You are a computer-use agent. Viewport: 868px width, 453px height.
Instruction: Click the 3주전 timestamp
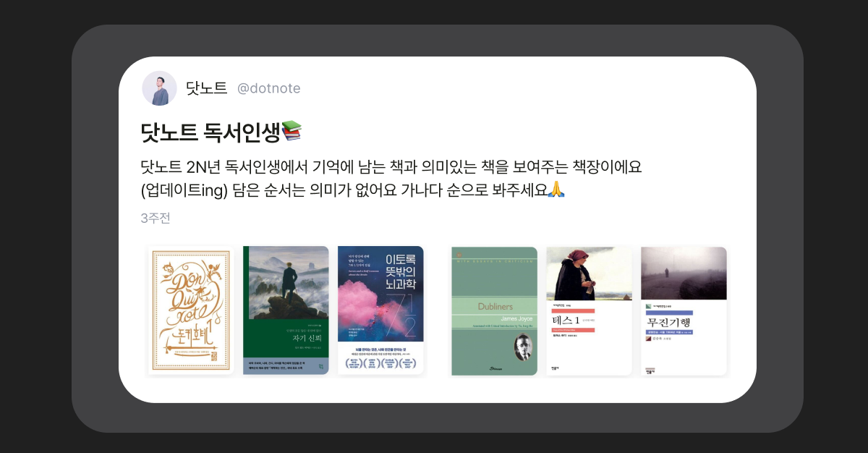point(156,218)
